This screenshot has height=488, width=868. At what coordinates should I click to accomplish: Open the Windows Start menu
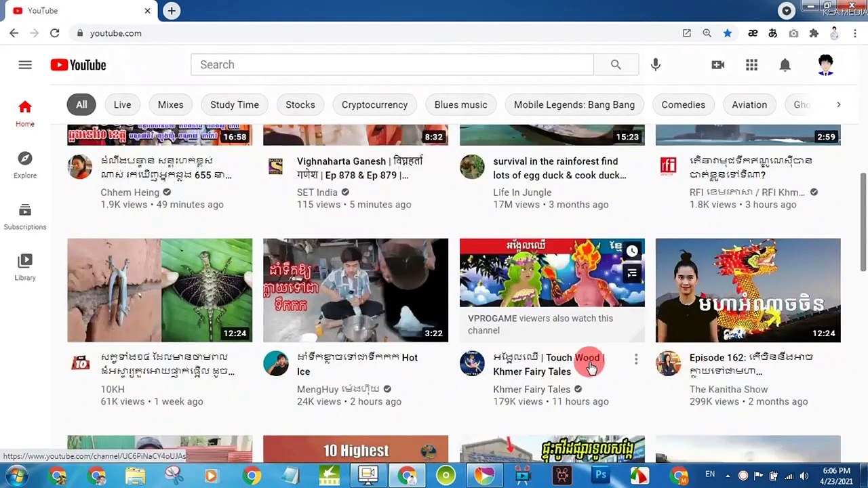[x=16, y=475]
